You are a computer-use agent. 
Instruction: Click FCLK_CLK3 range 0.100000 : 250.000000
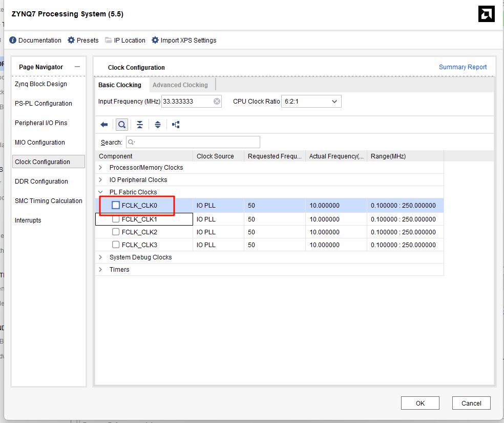point(405,245)
